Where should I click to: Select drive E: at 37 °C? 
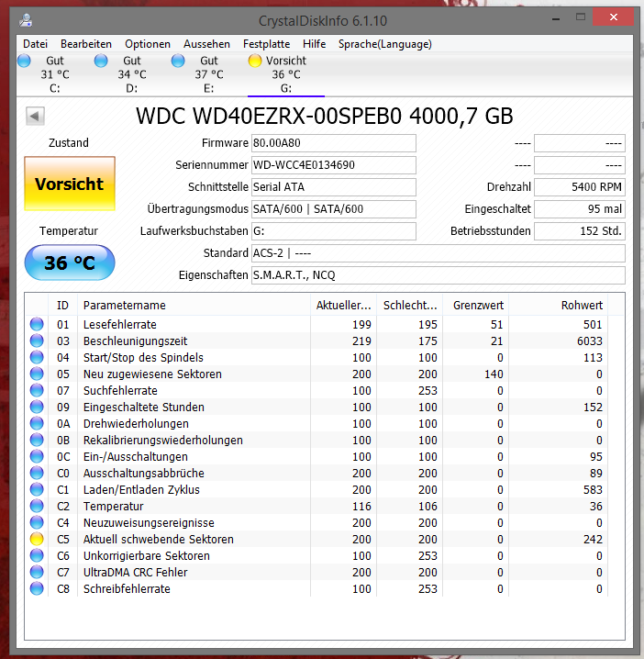pyautogui.click(x=209, y=74)
